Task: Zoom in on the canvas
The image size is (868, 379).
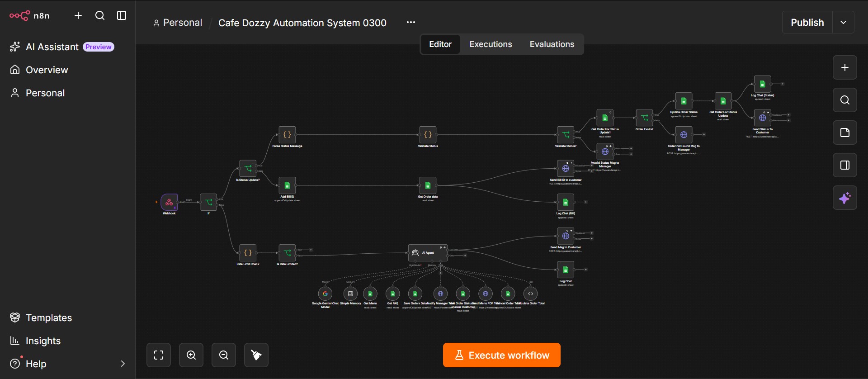Action: tap(191, 355)
